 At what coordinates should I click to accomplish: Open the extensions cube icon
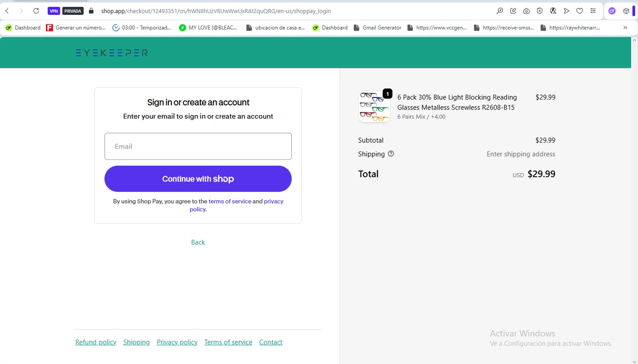click(x=626, y=11)
